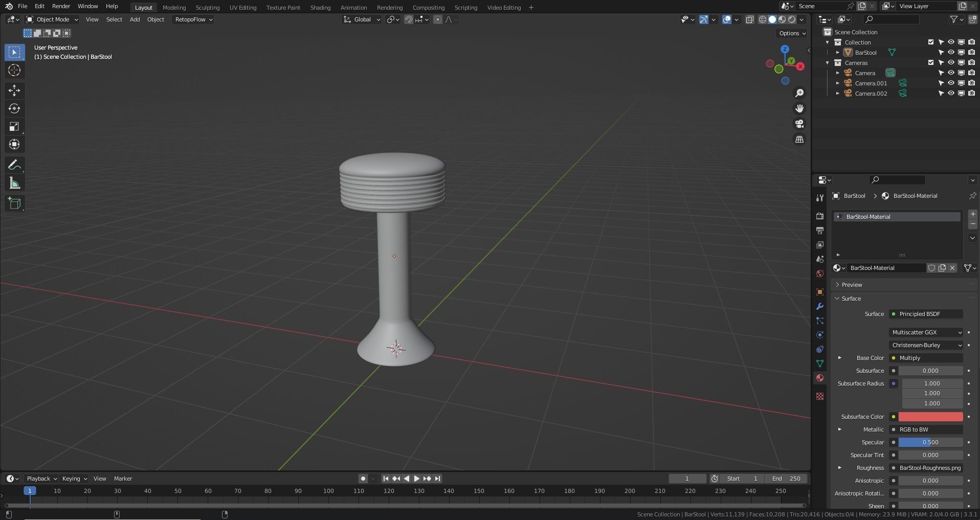Open the Texture properties checker icon
The width and height of the screenshot is (980, 520).
point(820,396)
